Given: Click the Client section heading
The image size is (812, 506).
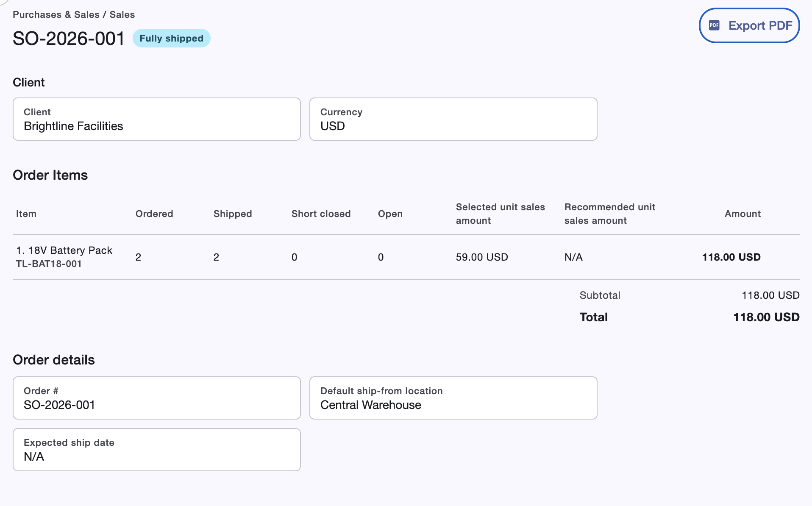Looking at the screenshot, I should pyautogui.click(x=29, y=83).
